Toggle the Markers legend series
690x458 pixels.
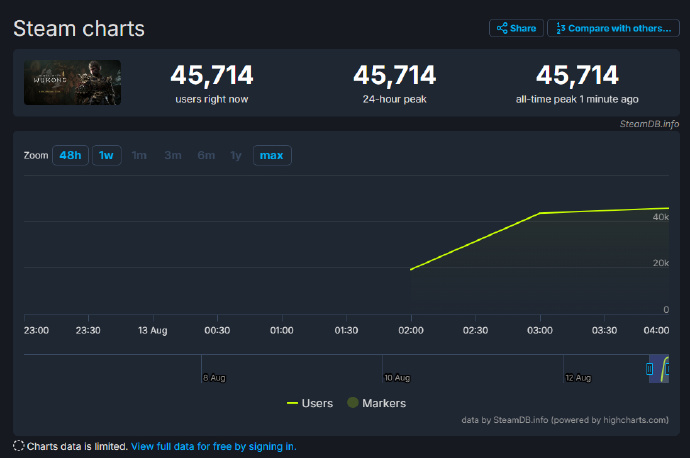pos(376,403)
